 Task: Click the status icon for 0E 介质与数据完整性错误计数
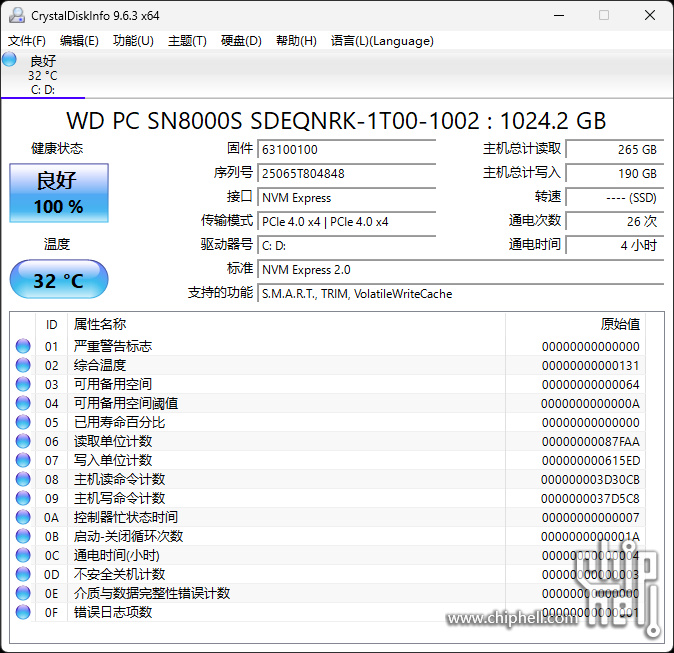point(23,593)
